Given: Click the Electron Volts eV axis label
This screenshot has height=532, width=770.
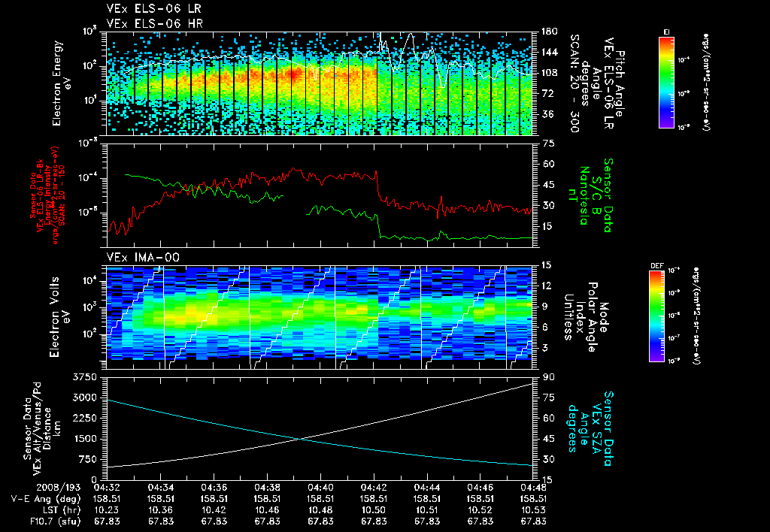Looking at the screenshot, I should (x=61, y=317).
